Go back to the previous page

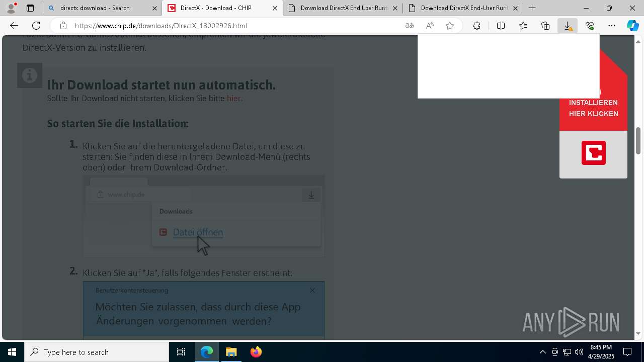[x=14, y=26]
